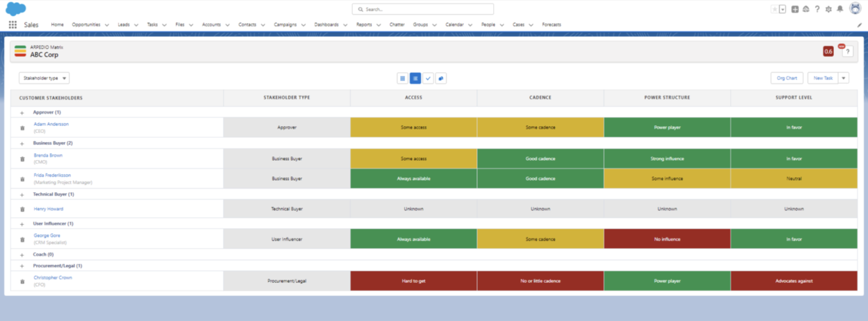Switch to the checkmark view button
The width and height of the screenshot is (868, 321).
click(x=428, y=79)
